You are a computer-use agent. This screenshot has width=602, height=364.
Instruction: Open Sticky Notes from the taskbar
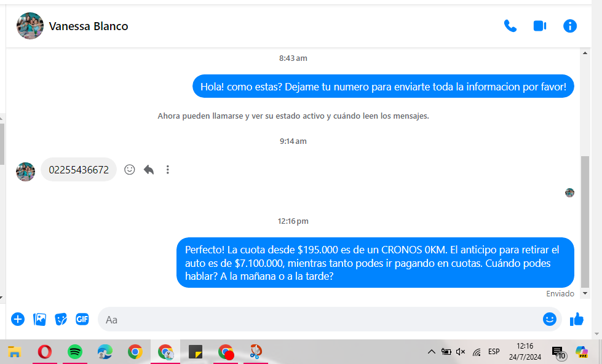point(196,352)
